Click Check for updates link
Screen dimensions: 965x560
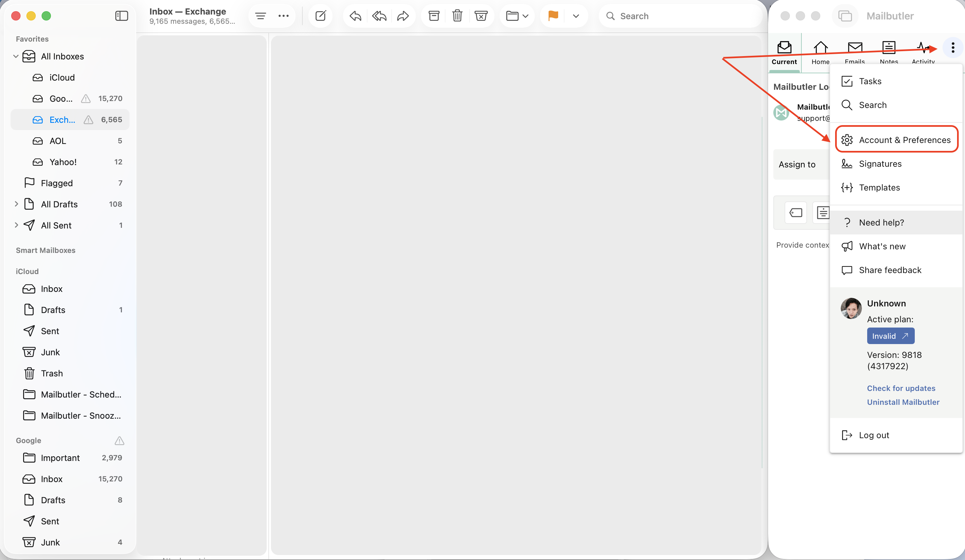click(901, 388)
